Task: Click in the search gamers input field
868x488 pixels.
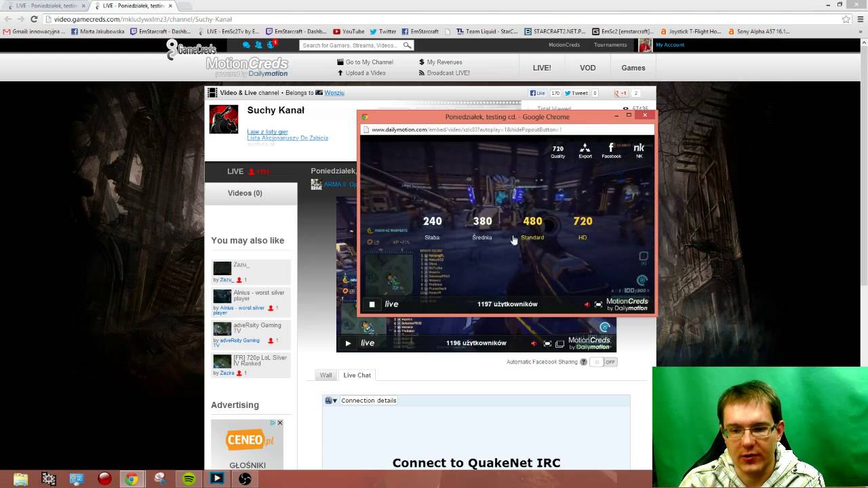Action: pyautogui.click(x=351, y=45)
